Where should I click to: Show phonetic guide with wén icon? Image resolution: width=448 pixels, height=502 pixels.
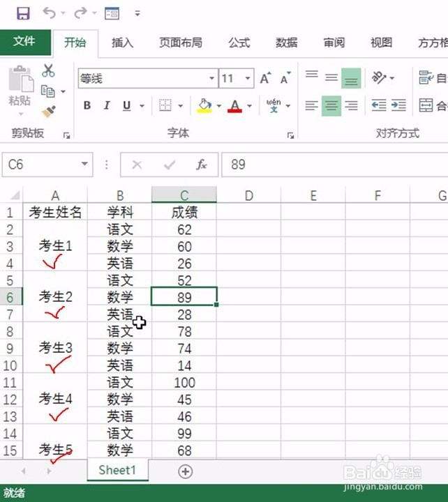point(274,105)
